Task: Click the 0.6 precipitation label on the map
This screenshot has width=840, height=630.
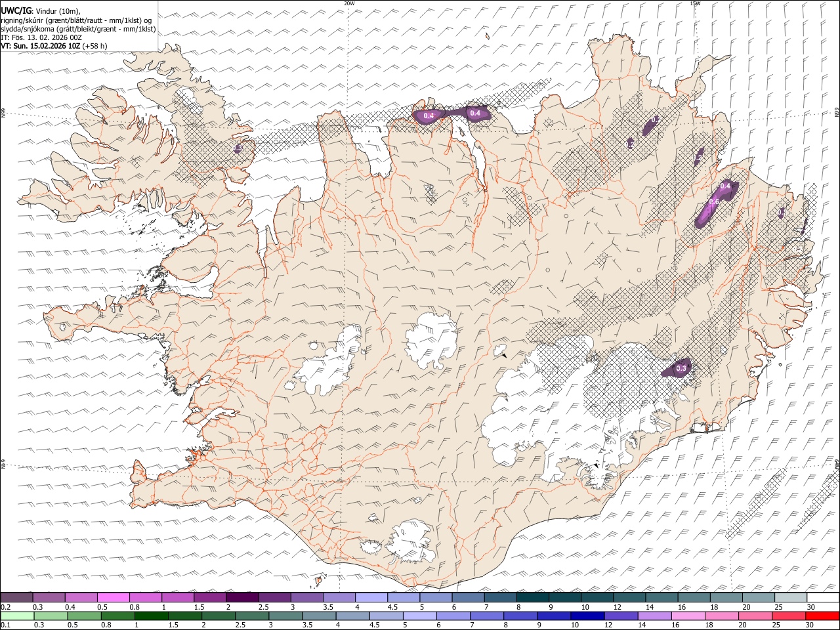Action: (x=714, y=202)
